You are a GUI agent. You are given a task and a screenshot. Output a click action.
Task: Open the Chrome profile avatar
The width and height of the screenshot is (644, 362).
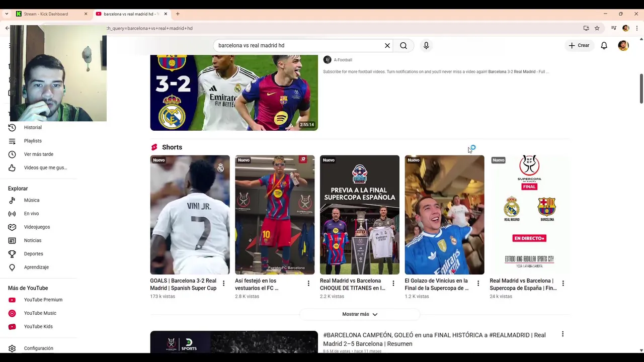[x=626, y=28]
